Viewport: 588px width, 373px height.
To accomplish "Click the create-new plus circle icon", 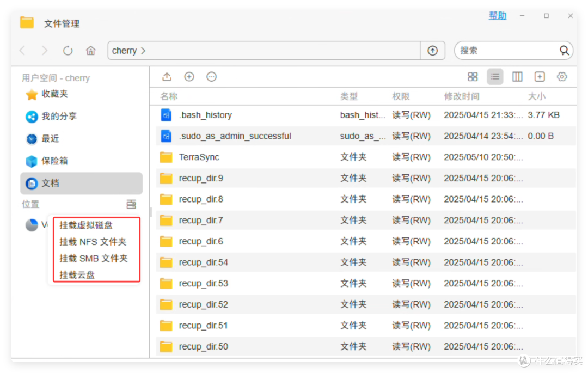I will click(189, 77).
